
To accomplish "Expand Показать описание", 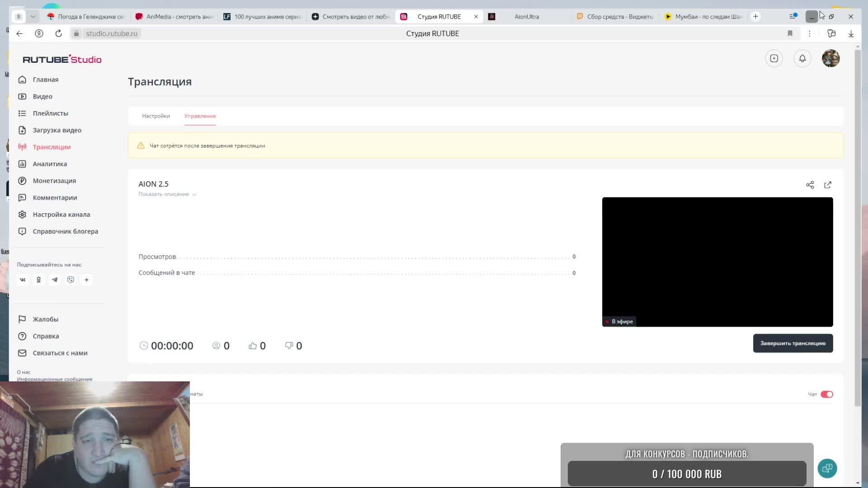I will tap(167, 194).
